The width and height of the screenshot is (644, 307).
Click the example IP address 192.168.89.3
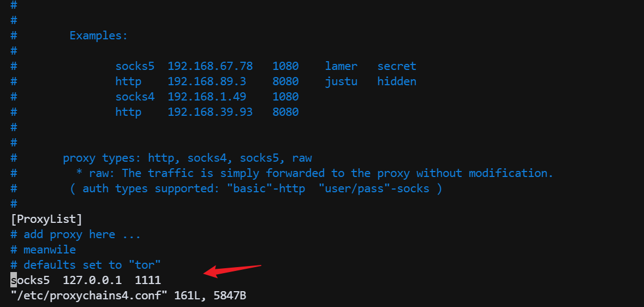click(x=207, y=81)
